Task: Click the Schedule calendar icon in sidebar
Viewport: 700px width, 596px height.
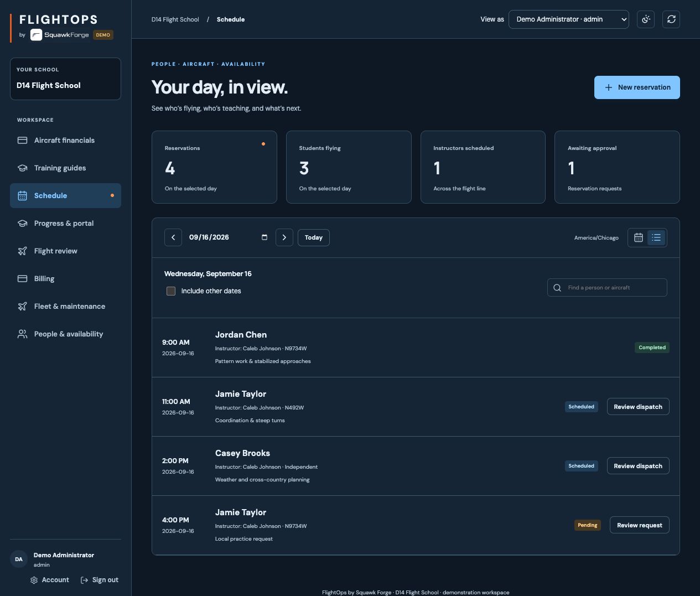Action: pyautogui.click(x=23, y=196)
